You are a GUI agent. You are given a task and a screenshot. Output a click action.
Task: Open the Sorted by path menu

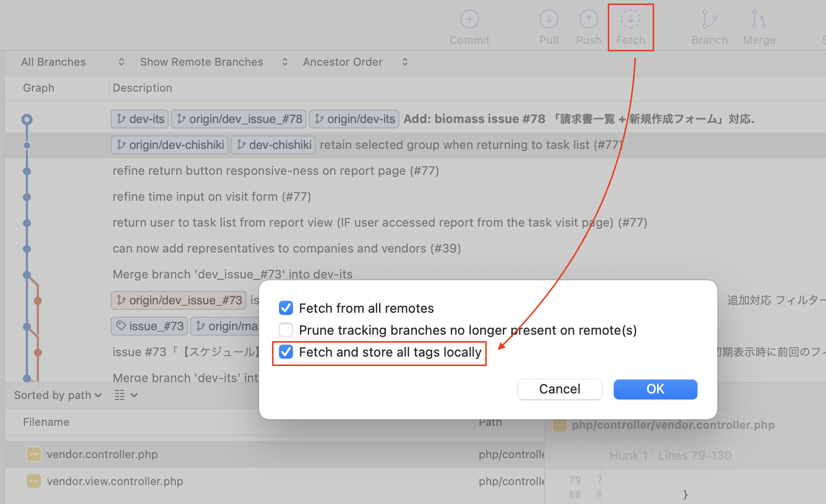pyautogui.click(x=58, y=395)
